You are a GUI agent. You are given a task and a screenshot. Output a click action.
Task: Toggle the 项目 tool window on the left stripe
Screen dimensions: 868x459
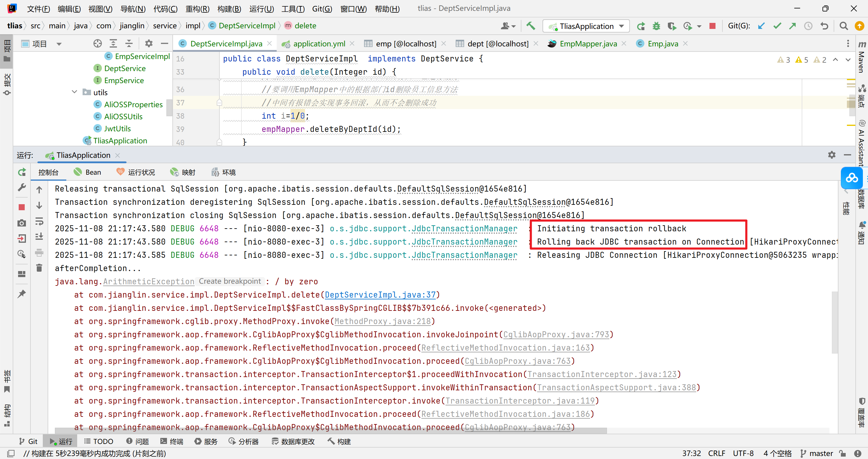pos(7,51)
